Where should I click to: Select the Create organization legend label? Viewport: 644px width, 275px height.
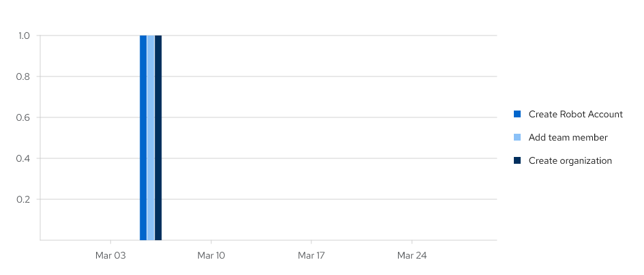(570, 160)
